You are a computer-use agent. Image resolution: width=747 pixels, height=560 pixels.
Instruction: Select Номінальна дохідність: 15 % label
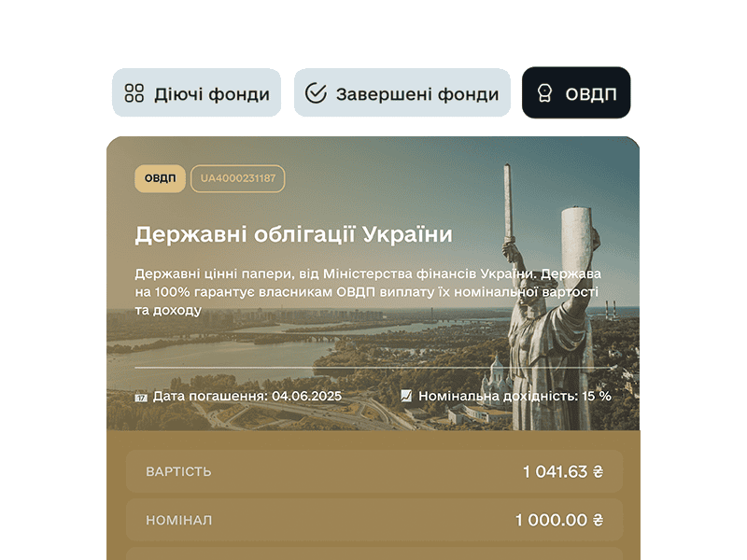coord(514,396)
